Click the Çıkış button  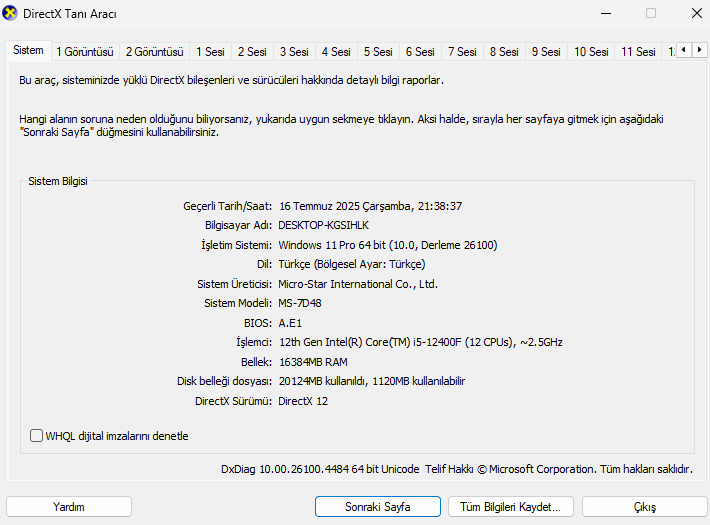tap(645, 506)
